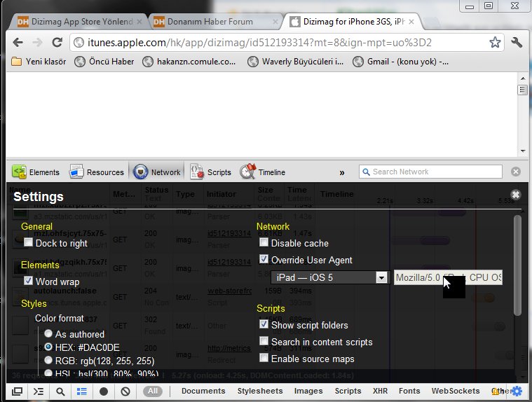532x402 pixels.
Task: Filter network by Documents
Action: click(203, 391)
